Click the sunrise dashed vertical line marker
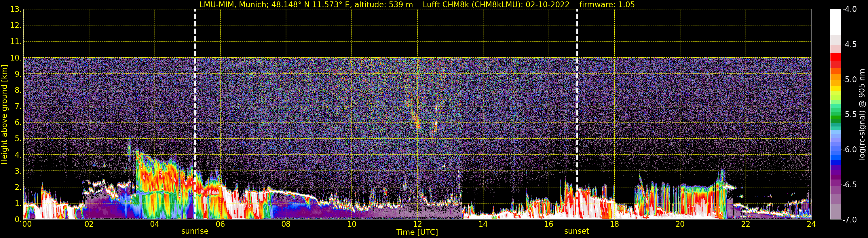868x238 pixels. (195, 114)
